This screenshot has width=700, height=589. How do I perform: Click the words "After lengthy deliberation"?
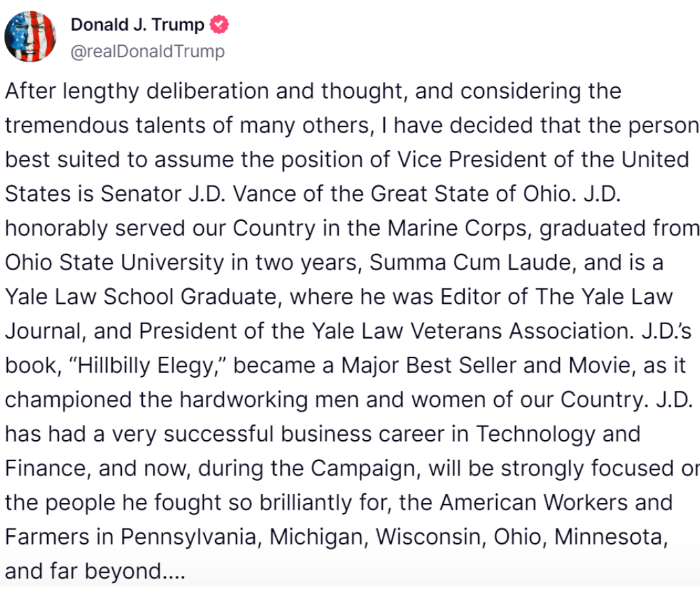tap(137, 92)
